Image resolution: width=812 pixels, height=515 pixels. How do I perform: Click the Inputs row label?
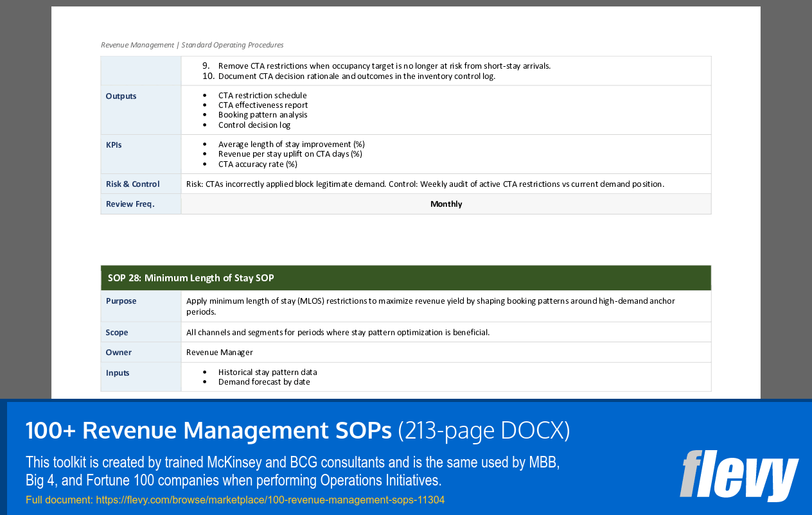[118, 372]
